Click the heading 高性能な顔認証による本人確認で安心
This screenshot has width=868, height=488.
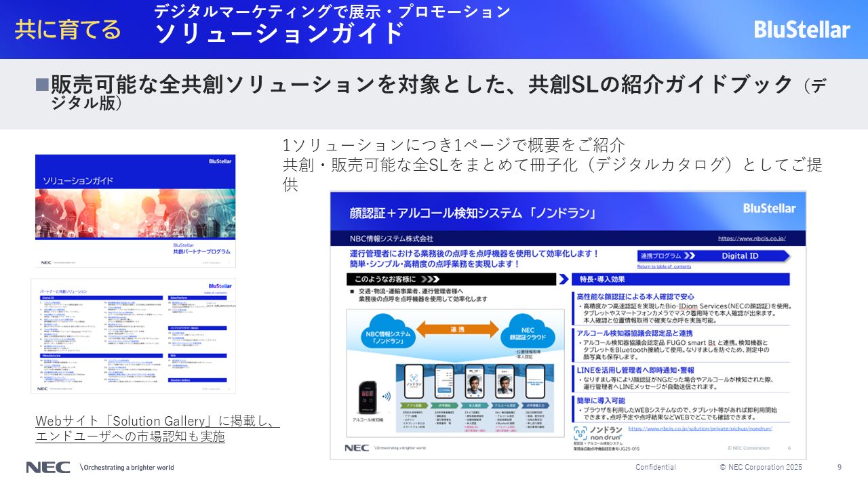tap(635, 296)
